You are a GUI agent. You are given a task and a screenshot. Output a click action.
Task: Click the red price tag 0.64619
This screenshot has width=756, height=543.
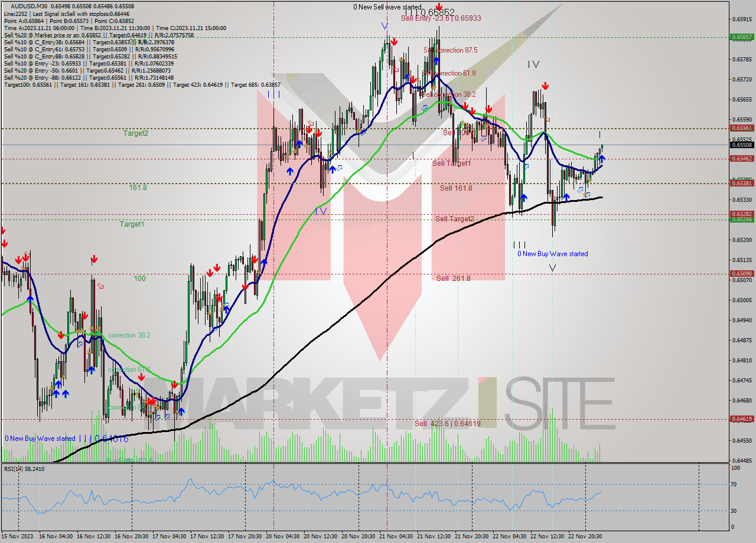click(x=742, y=419)
